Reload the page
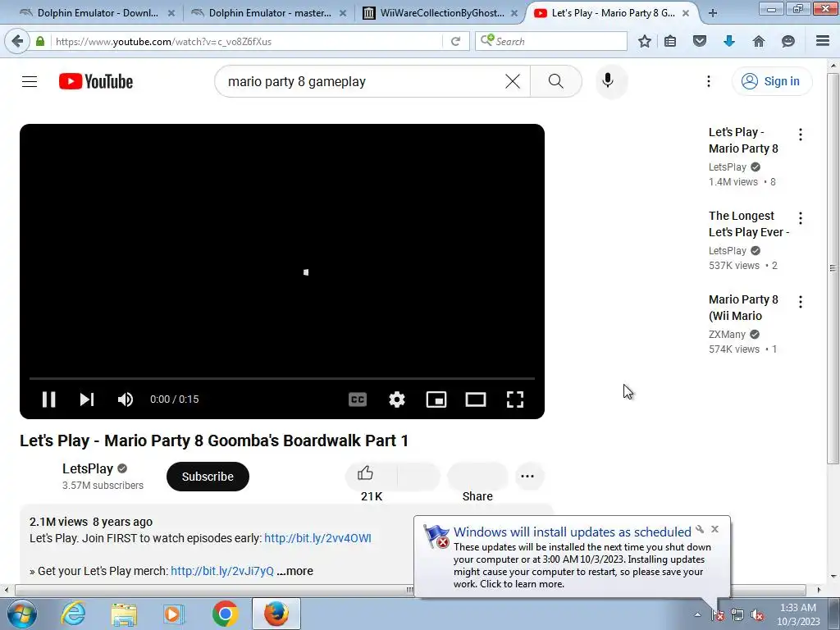Image resolution: width=840 pixels, height=630 pixels. pyautogui.click(x=456, y=41)
